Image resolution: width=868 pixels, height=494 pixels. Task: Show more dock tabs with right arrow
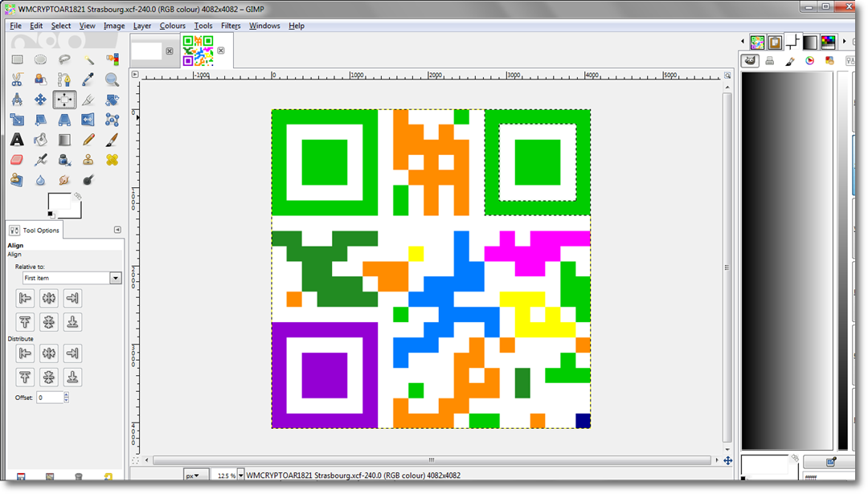point(844,42)
